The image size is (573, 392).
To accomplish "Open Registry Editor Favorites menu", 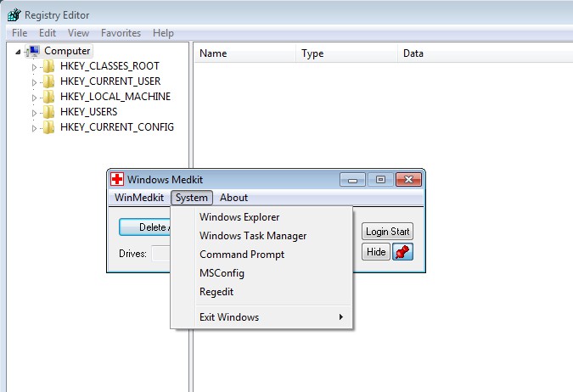I will [121, 33].
